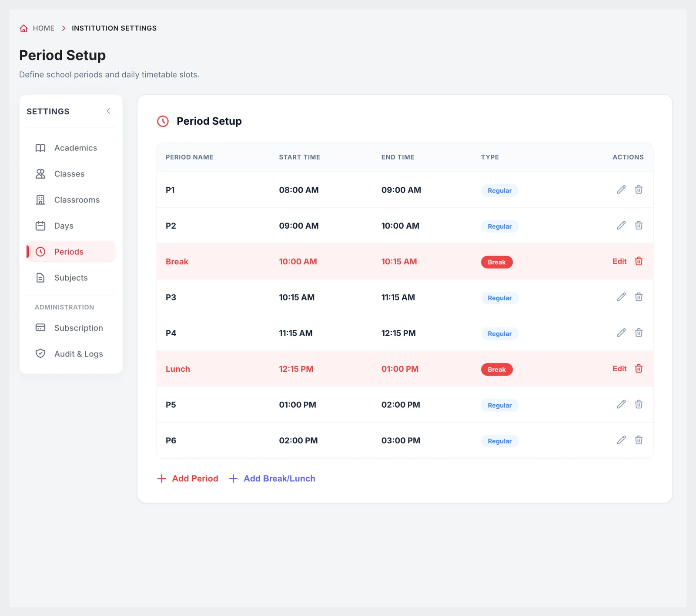Add a new period
The height and width of the screenshot is (616, 696).
pos(187,479)
